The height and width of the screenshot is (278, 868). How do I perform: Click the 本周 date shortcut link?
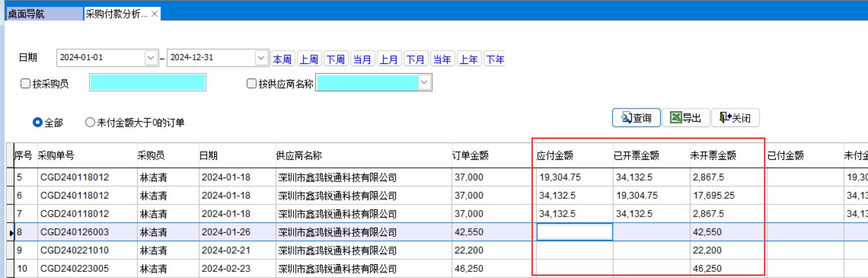[283, 59]
